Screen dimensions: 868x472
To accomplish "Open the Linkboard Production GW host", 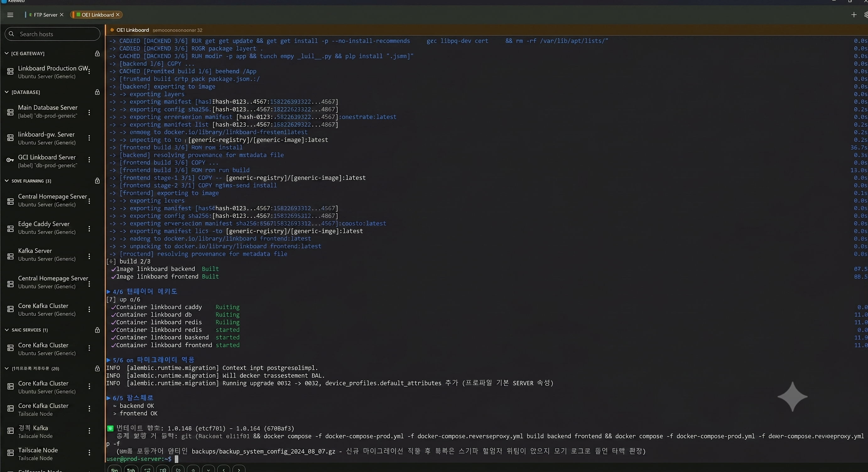I will click(x=52, y=72).
